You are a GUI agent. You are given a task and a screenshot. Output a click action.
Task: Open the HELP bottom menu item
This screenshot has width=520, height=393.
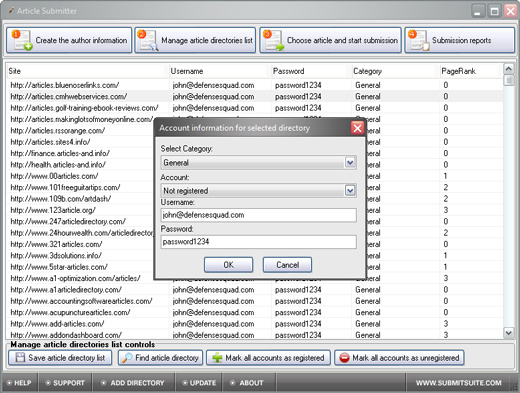[19, 383]
